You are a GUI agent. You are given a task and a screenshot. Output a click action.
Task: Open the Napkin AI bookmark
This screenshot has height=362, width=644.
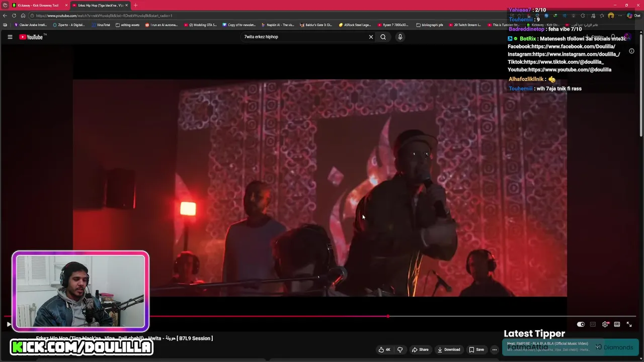pos(278,25)
